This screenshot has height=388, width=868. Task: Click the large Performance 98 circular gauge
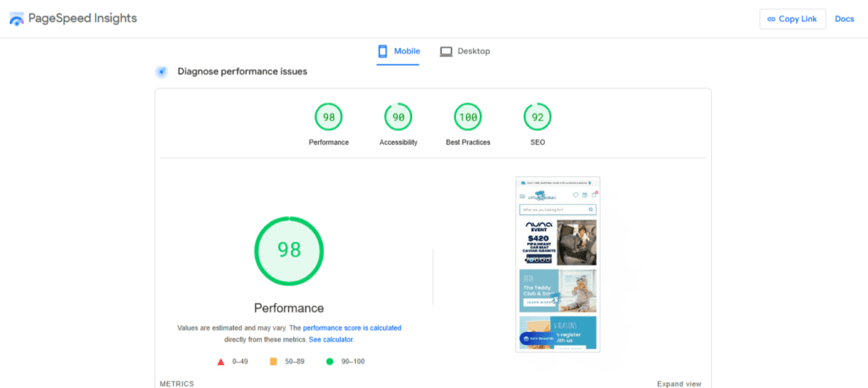[x=288, y=250]
